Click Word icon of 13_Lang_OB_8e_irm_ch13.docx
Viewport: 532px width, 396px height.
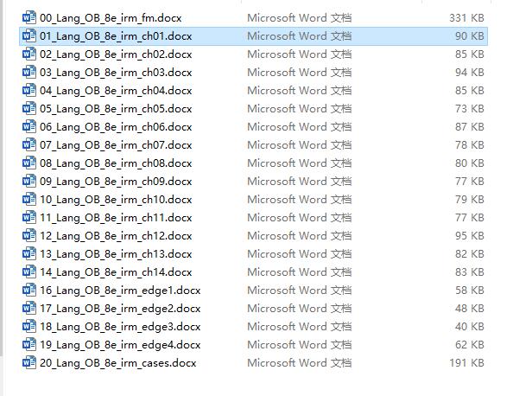tap(29, 253)
